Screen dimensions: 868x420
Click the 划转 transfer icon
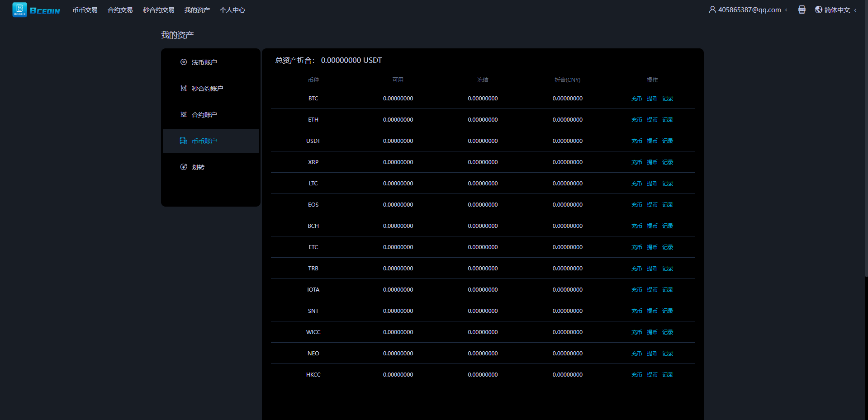point(184,167)
